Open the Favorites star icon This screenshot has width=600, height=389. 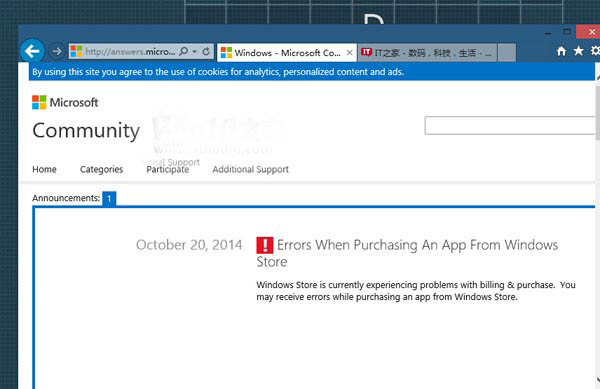pos(579,50)
